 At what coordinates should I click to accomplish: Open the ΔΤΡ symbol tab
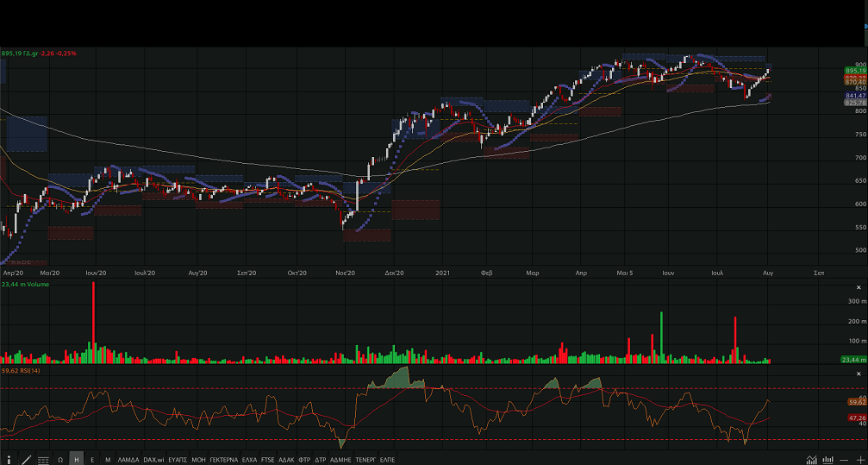tap(321, 460)
